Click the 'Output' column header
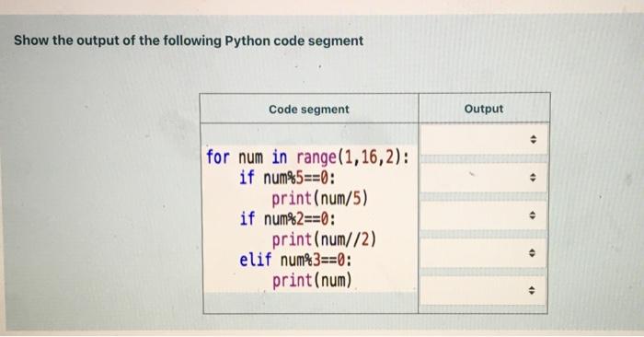This screenshot has height=337, width=644. [x=483, y=109]
